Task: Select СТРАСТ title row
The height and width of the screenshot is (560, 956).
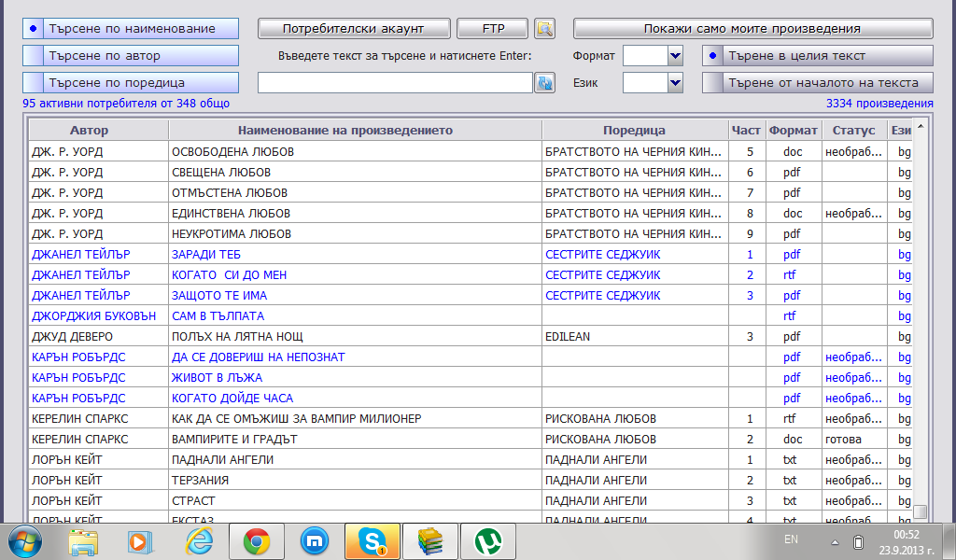Action: click(471, 501)
